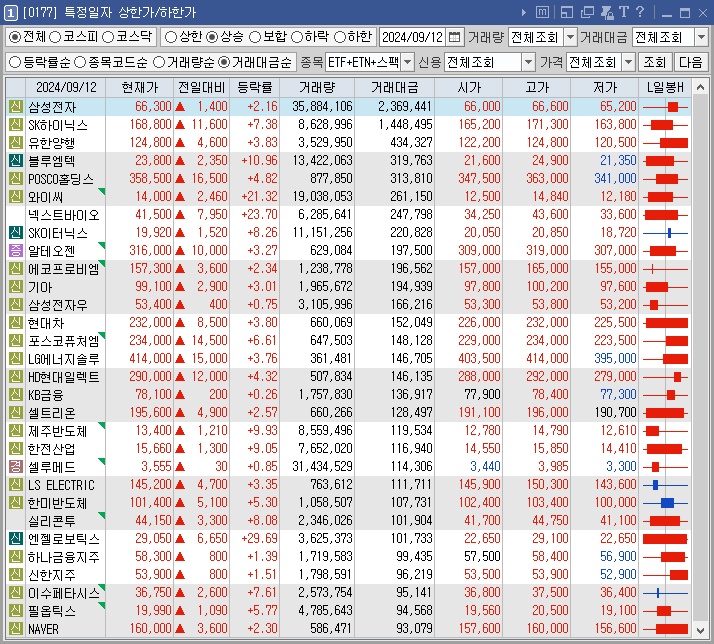The image size is (714, 644).
Task: Click the 신 badge beside 삼성전자
Action: [x=15, y=107]
